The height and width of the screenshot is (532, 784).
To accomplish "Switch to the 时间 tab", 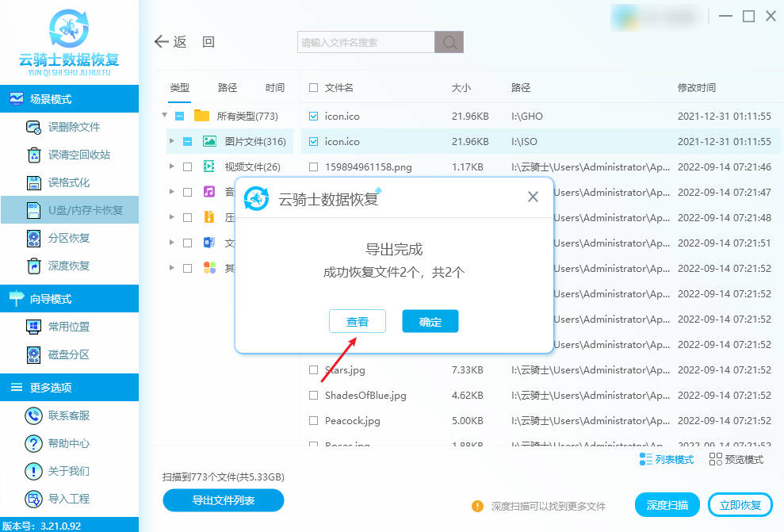I will point(275,88).
